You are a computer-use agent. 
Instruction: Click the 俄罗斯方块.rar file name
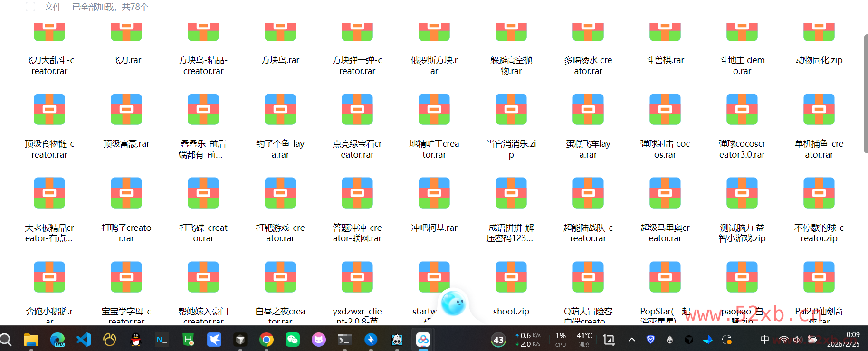click(x=434, y=66)
